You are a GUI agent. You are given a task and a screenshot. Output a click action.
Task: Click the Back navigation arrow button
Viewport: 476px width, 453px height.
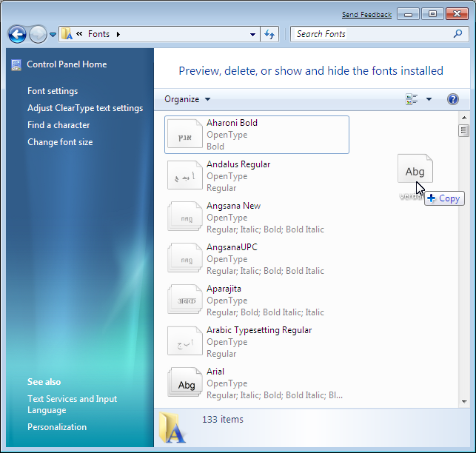click(17, 34)
